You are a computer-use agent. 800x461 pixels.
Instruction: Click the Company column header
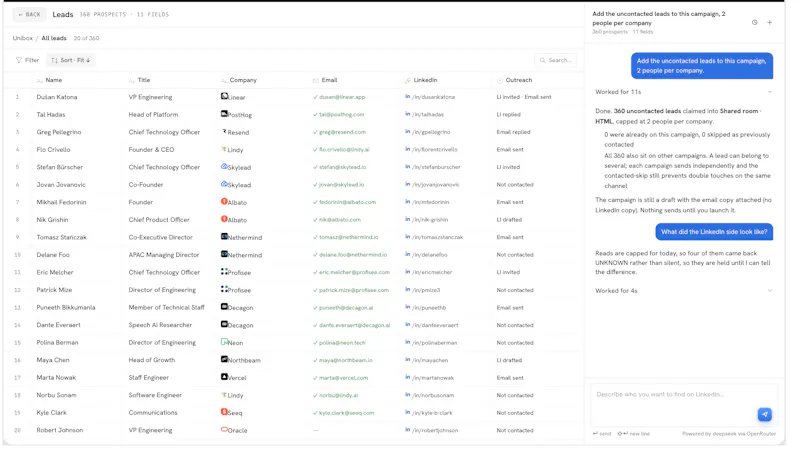[x=243, y=80]
